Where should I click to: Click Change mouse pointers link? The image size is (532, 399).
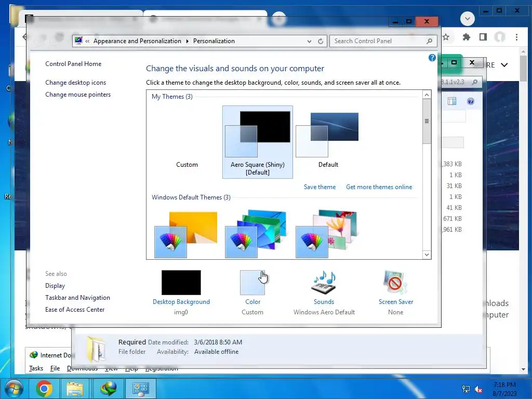[78, 95]
